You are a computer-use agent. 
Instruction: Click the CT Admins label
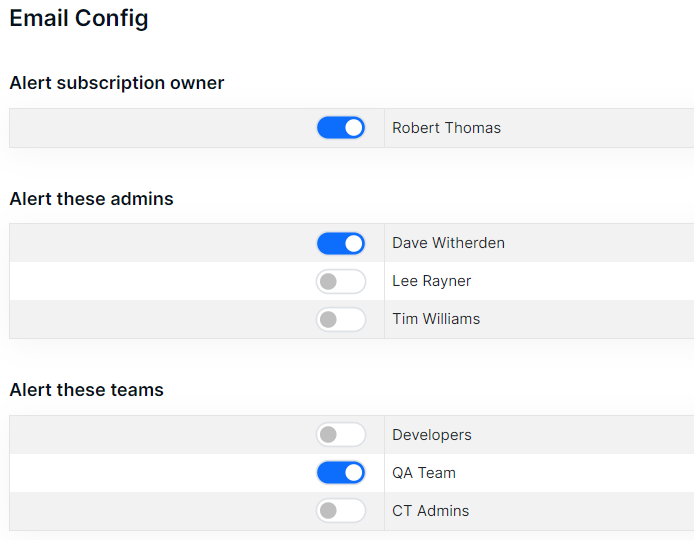click(430, 511)
